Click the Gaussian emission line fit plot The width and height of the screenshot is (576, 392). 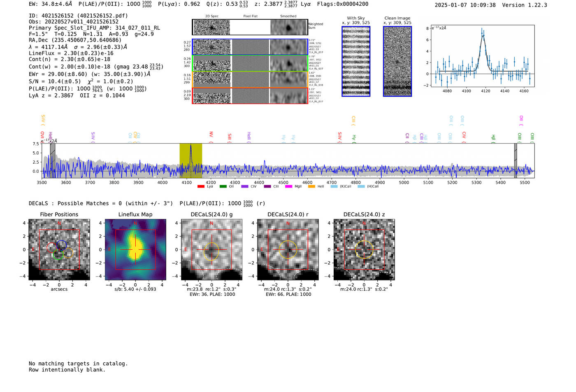pyautogui.click(x=483, y=56)
